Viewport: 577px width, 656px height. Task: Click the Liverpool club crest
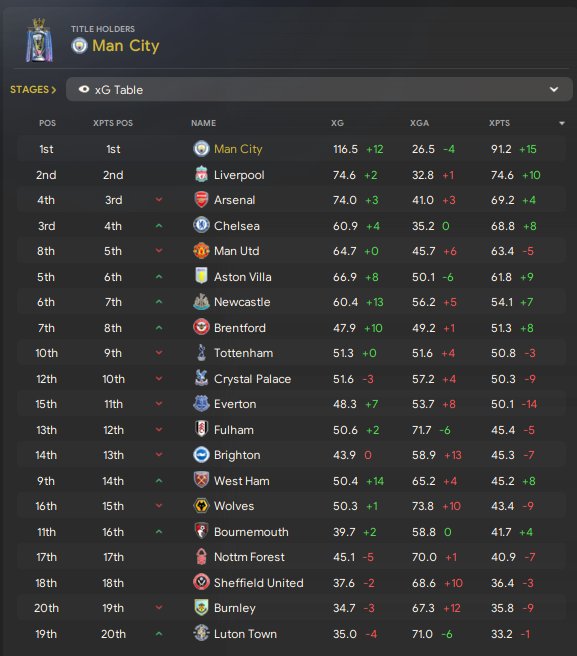click(201, 174)
